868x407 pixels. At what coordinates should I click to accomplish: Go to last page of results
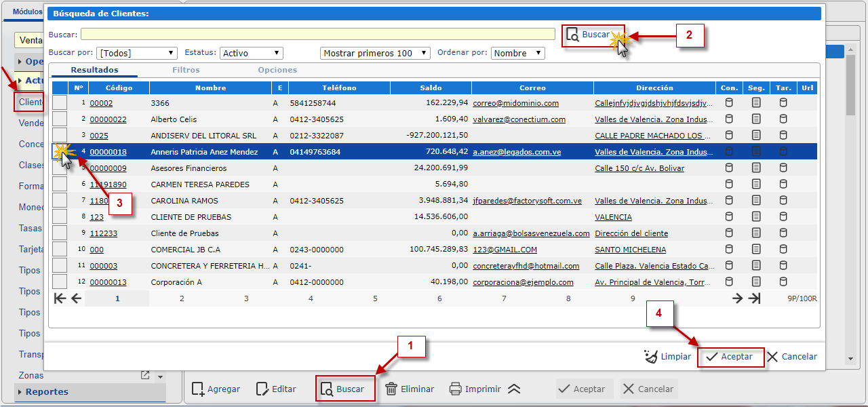click(754, 298)
